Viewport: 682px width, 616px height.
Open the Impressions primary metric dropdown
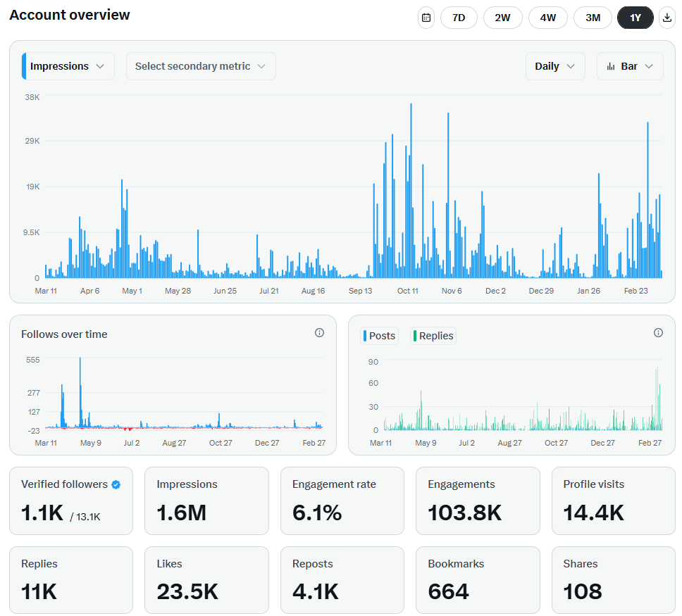pos(68,66)
